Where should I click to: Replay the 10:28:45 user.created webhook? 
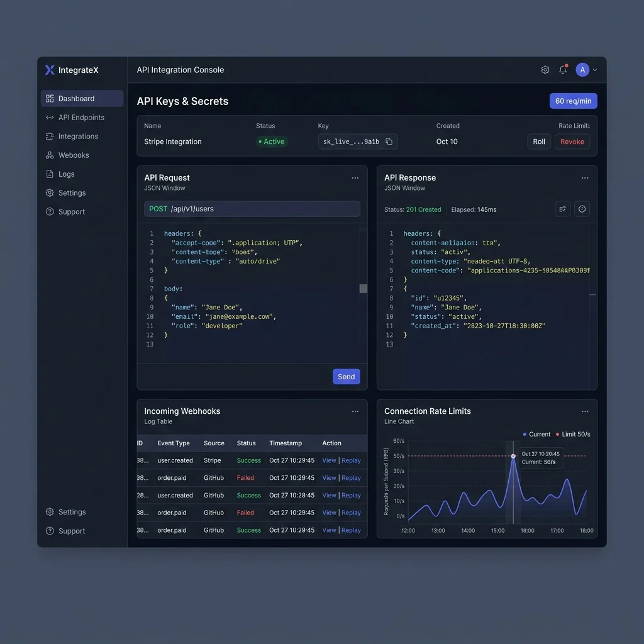tap(351, 496)
